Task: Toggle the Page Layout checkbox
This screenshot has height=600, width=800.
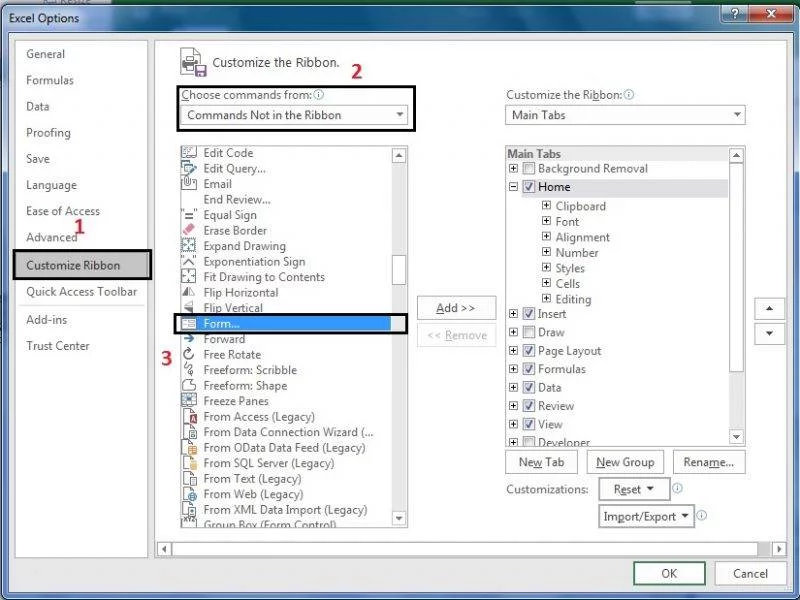Action: pos(529,351)
